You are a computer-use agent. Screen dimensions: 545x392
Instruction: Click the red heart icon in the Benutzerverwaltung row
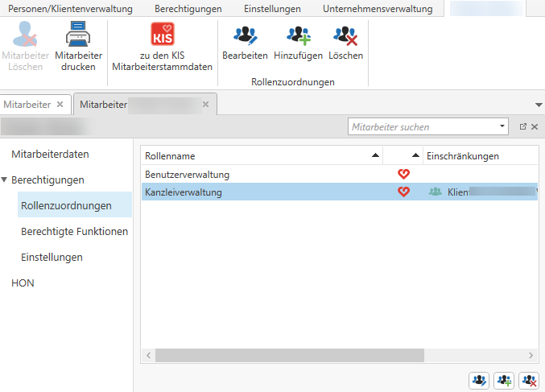pos(404,174)
